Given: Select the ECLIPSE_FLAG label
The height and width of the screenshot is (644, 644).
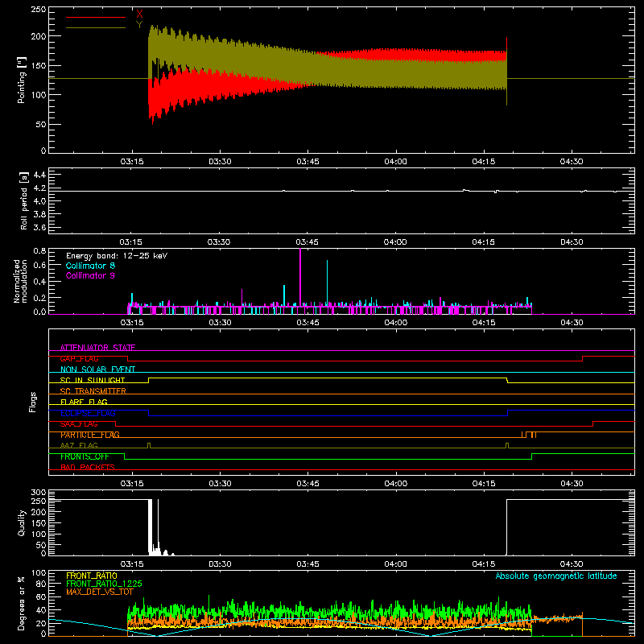Looking at the screenshot, I should pos(88,413).
